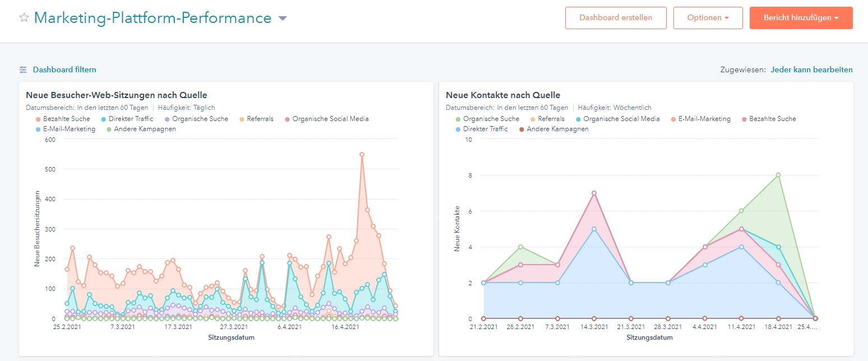Open the Bericht hinzufügen dropdown
This screenshot has width=868, height=361.
click(x=801, y=18)
